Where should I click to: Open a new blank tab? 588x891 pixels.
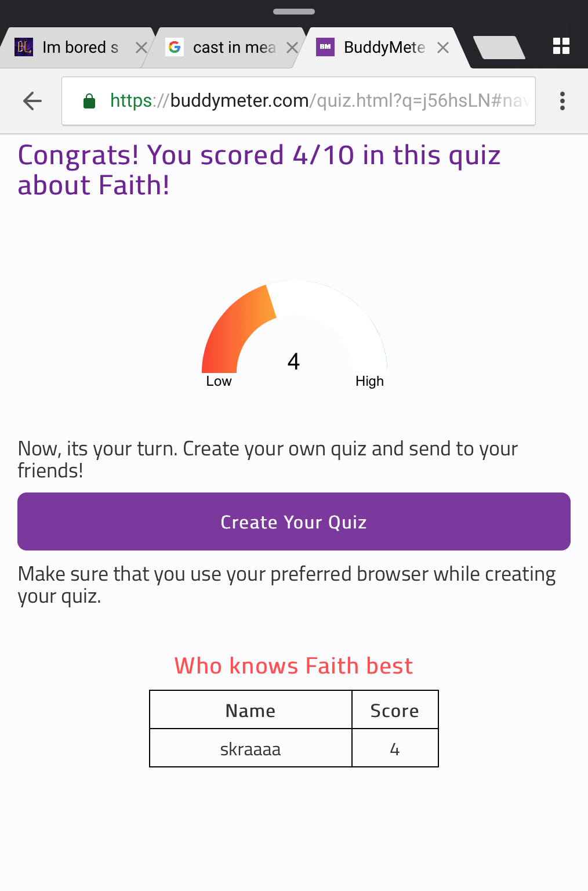pyautogui.click(x=499, y=48)
